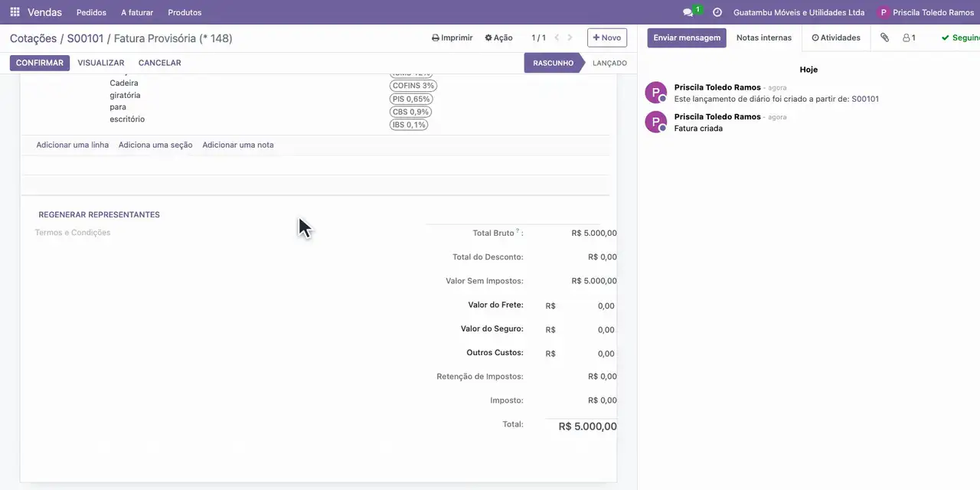Open the apps grid menu
This screenshot has width=980, height=490.
(15, 12)
